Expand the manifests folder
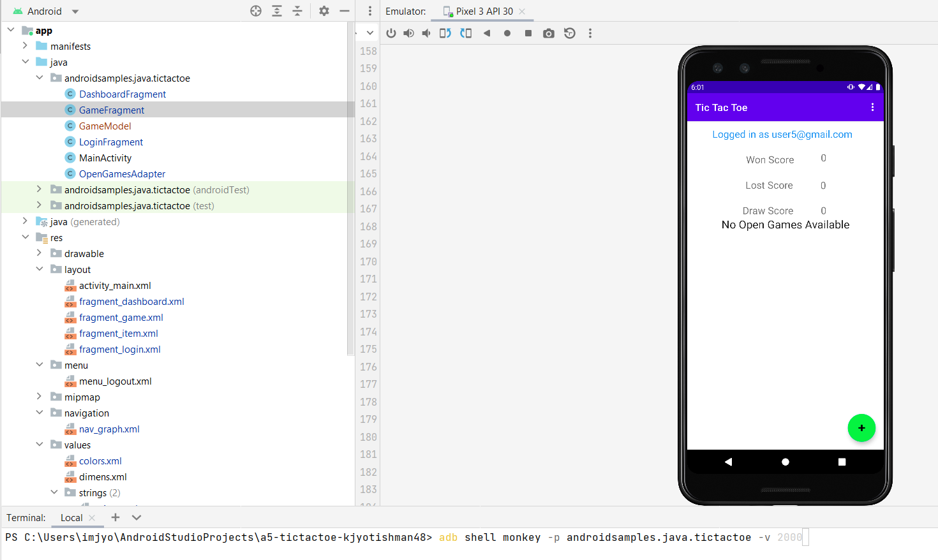 point(25,46)
